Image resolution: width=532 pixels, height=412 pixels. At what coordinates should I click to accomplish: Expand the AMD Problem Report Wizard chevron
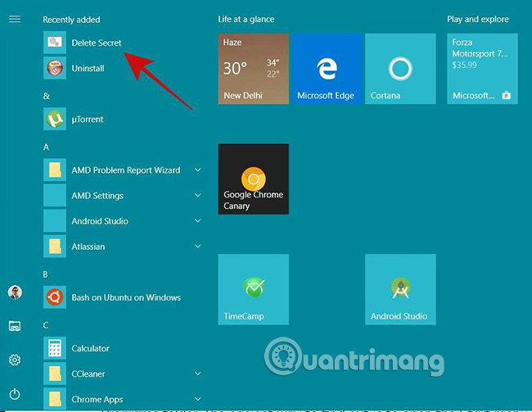pos(198,170)
